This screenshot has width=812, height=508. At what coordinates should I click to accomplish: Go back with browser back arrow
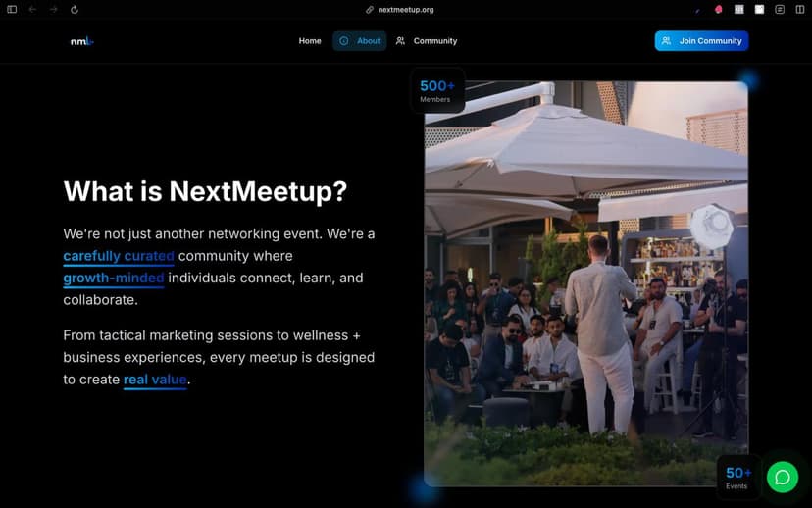pyautogui.click(x=32, y=10)
